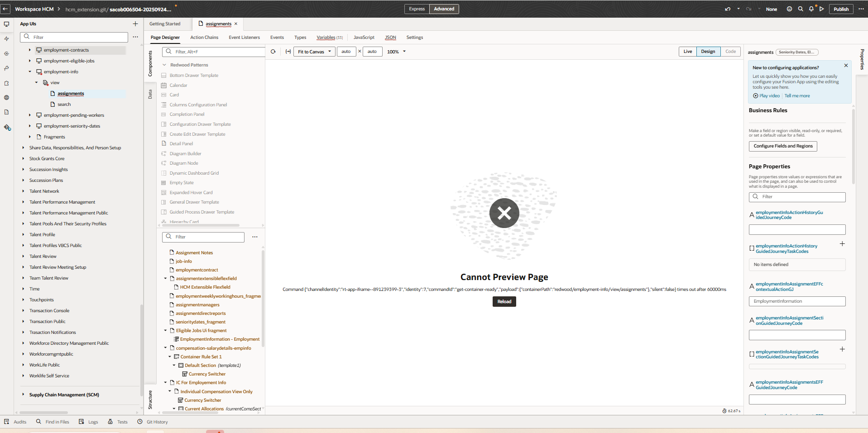The image size is (868, 433).
Task: Open the Git panel diamond icon
Action: coord(7,127)
